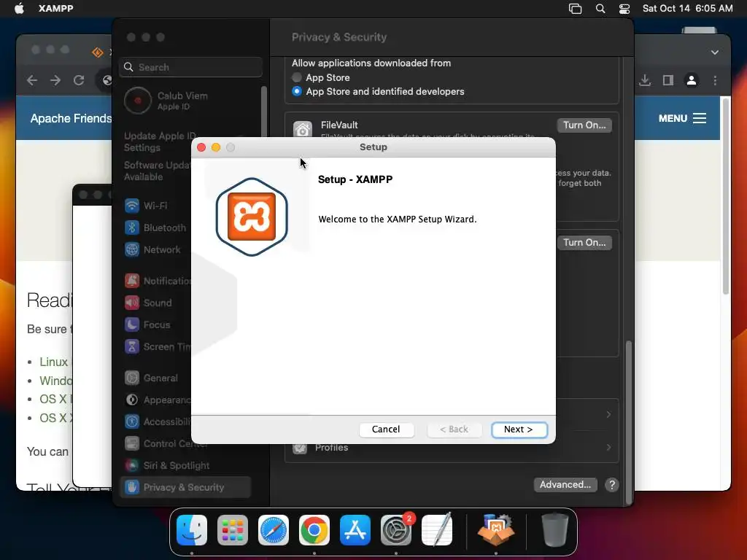Open Accessibility icon in sidebar
This screenshot has height=560, width=747.
132,422
